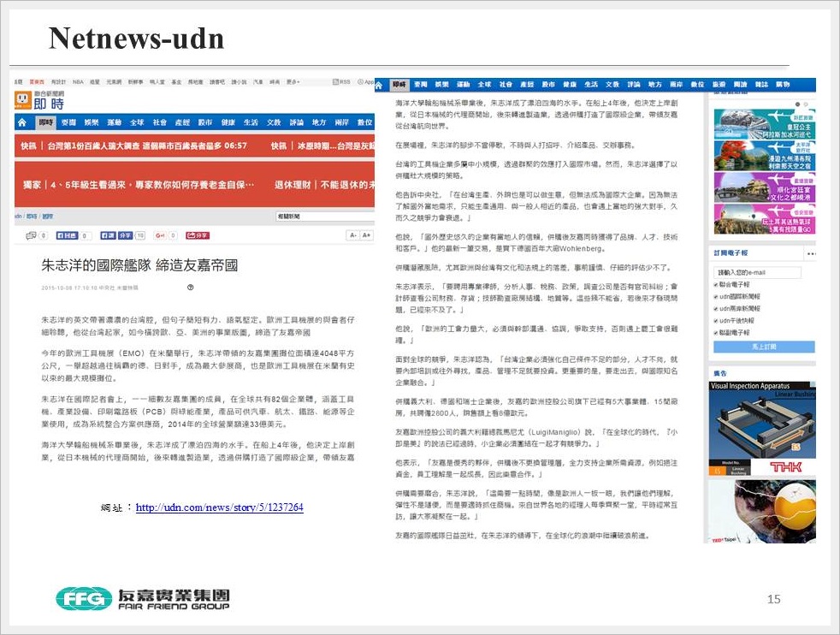This screenshot has width=840, height=635.
Task: Click the FFG Fair Friend Group logo
Action: (143, 598)
